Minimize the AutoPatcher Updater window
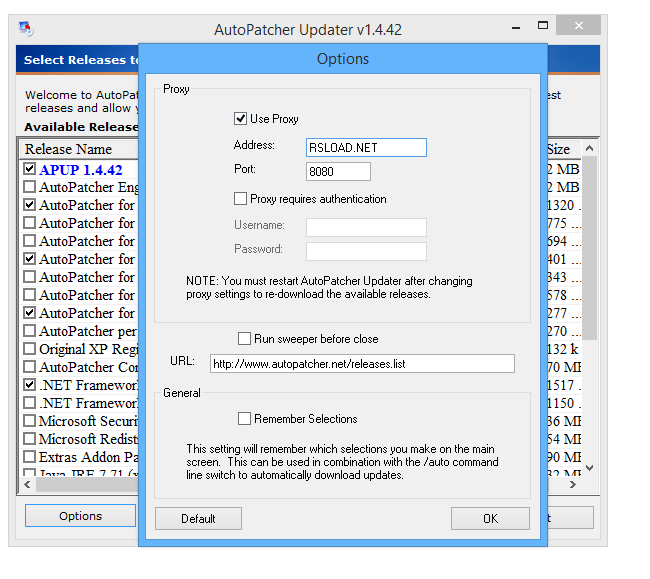The width and height of the screenshot is (650, 579). [516, 28]
